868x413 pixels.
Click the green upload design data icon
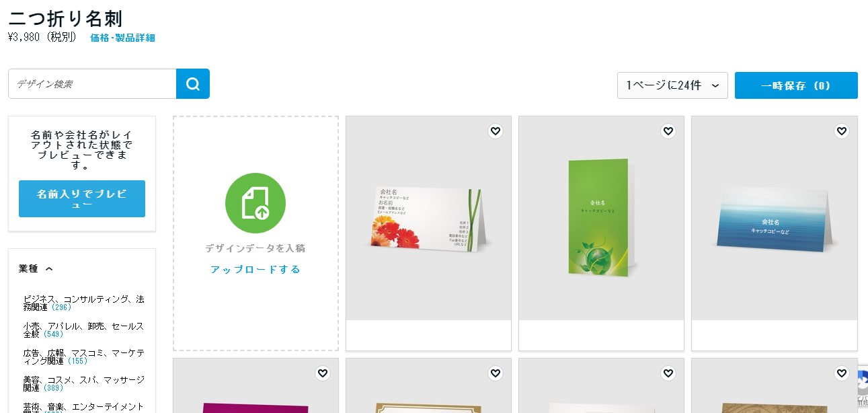(255, 203)
